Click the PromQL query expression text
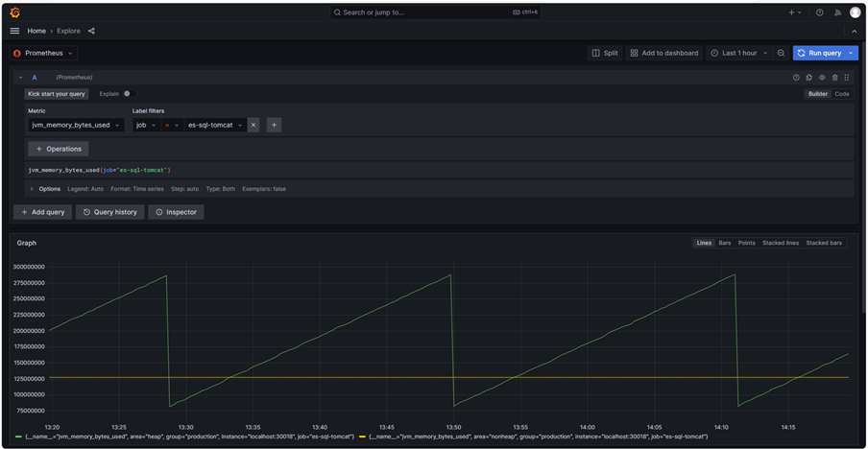This screenshot has height=449, width=868. click(x=100, y=170)
